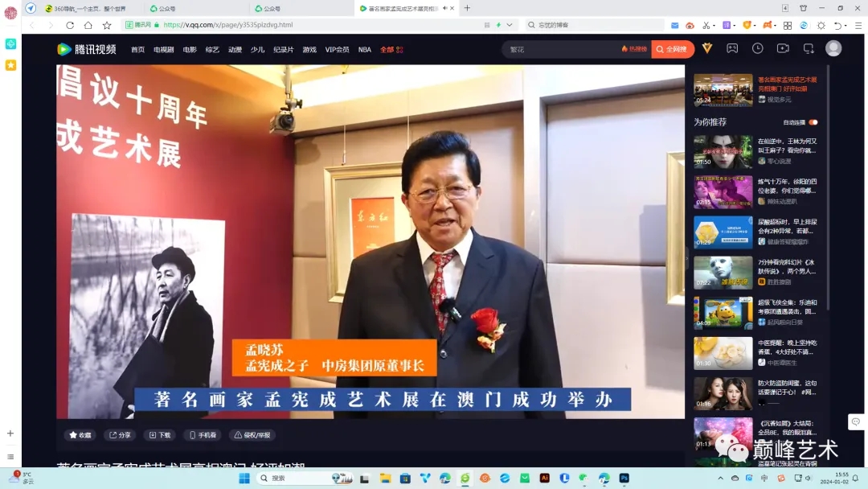Click the recommendation list vertical scrollbar
The width and height of the screenshot is (868, 489).
[x=828, y=201]
